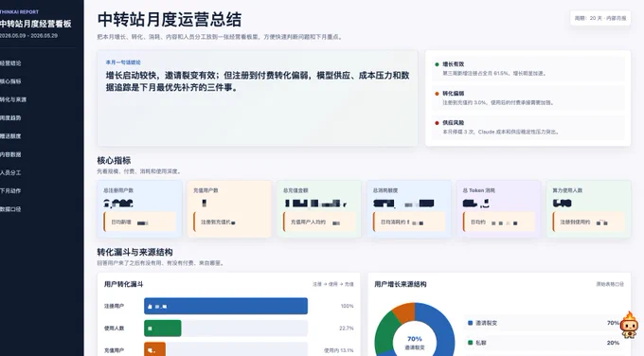The image size is (644, 356).
Task: Click the 20% value in the 私聊 row
Action: click(613, 343)
